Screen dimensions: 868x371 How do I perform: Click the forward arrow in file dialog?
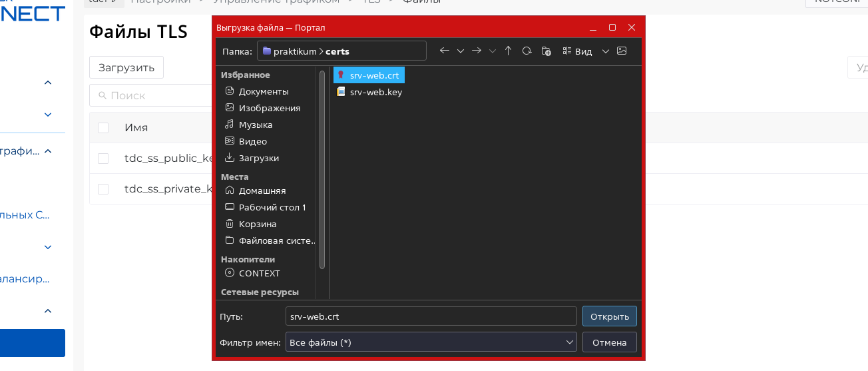pos(476,51)
